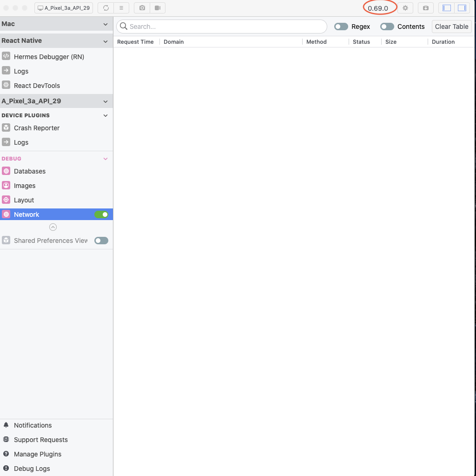Disable the Network plugin toggle
This screenshot has width=476, height=476.
tap(102, 214)
